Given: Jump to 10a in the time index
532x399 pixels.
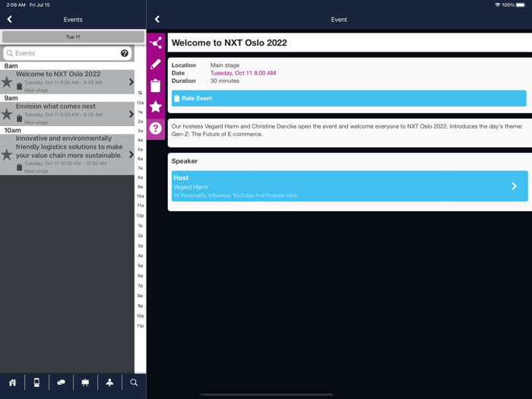Looking at the screenshot, I should pyautogui.click(x=140, y=196).
